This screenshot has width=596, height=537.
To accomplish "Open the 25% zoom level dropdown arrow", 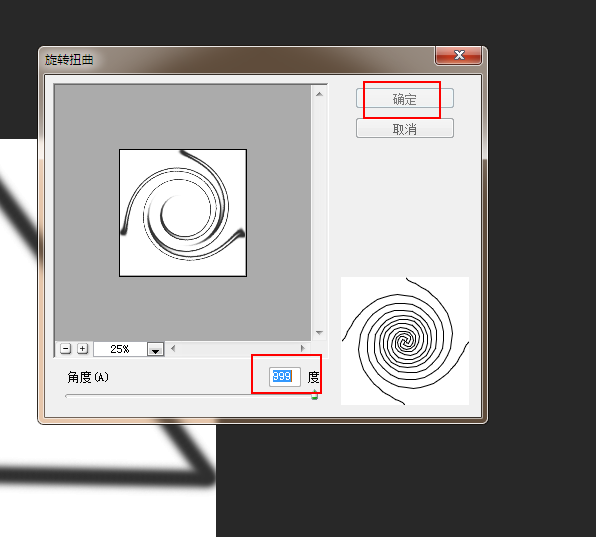I will click(x=155, y=349).
